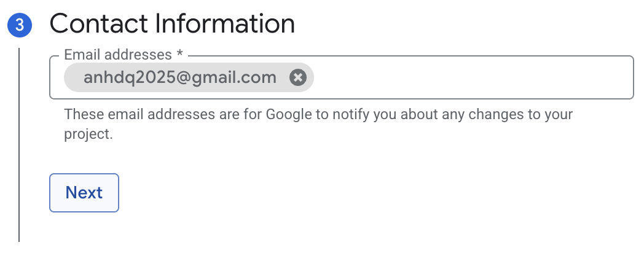Image resolution: width=644 pixels, height=253 pixels.
Task: Select the circled number three step indicator
Action: pyautogui.click(x=20, y=25)
